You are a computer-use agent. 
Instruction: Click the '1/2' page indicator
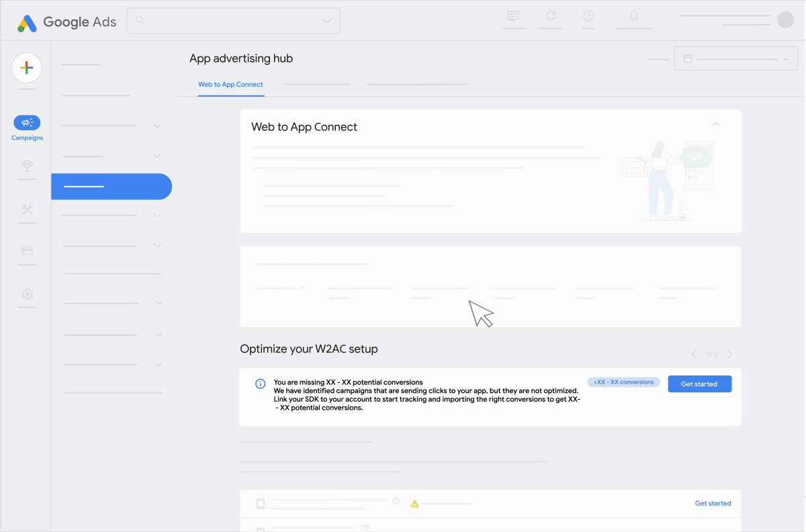click(x=712, y=354)
